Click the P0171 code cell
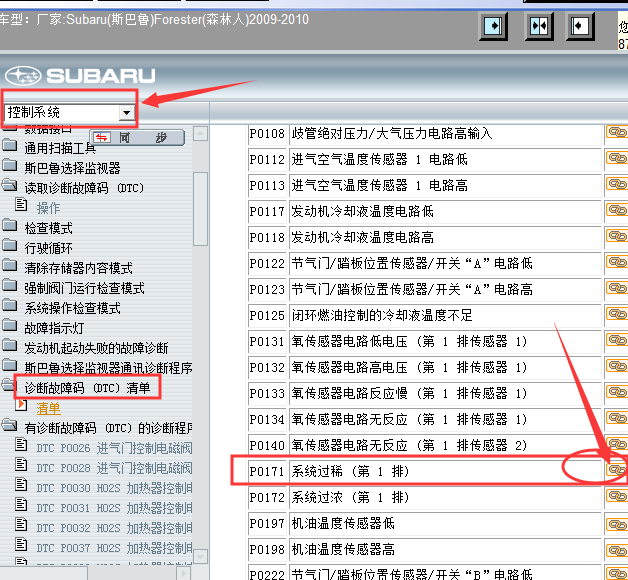This screenshot has width=628, height=580. click(267, 471)
